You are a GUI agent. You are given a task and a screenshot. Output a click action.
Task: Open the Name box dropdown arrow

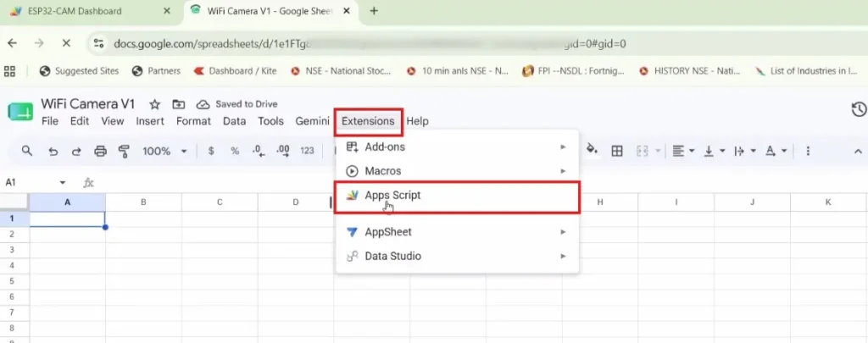(x=63, y=183)
